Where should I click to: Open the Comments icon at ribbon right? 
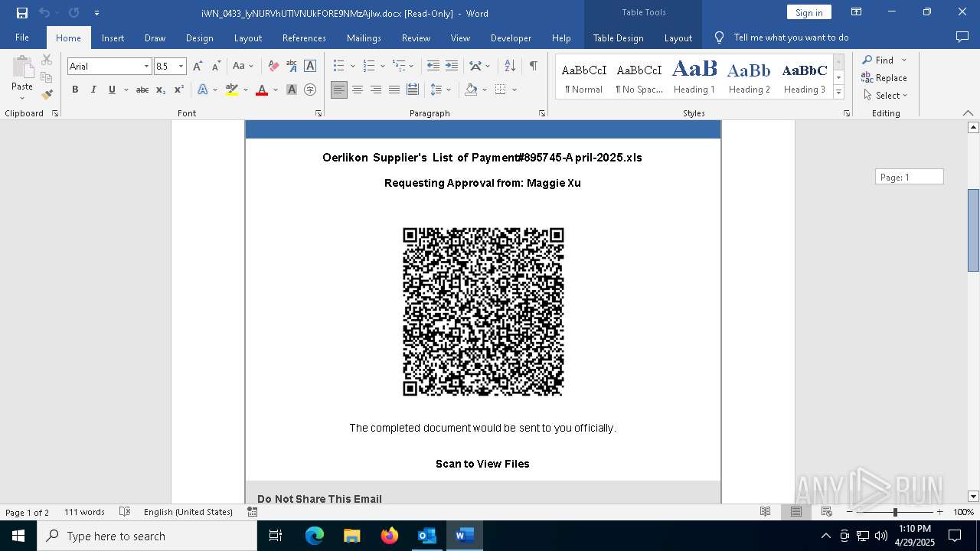(x=962, y=37)
